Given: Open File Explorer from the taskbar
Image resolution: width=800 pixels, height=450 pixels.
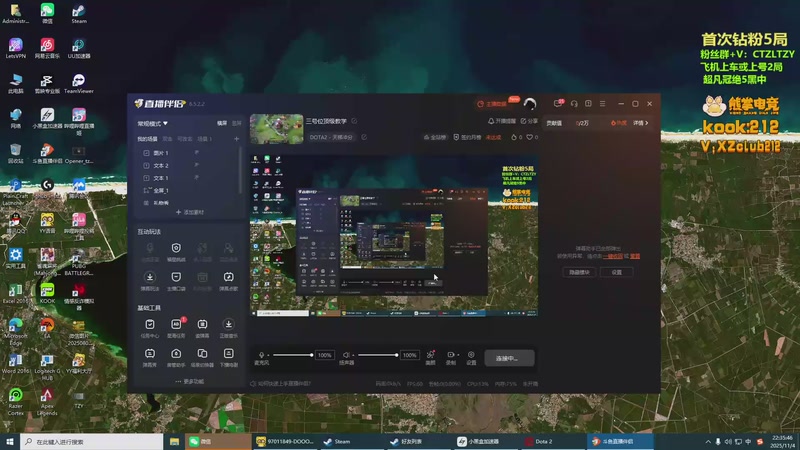Looking at the screenshot, I should tap(174, 441).
